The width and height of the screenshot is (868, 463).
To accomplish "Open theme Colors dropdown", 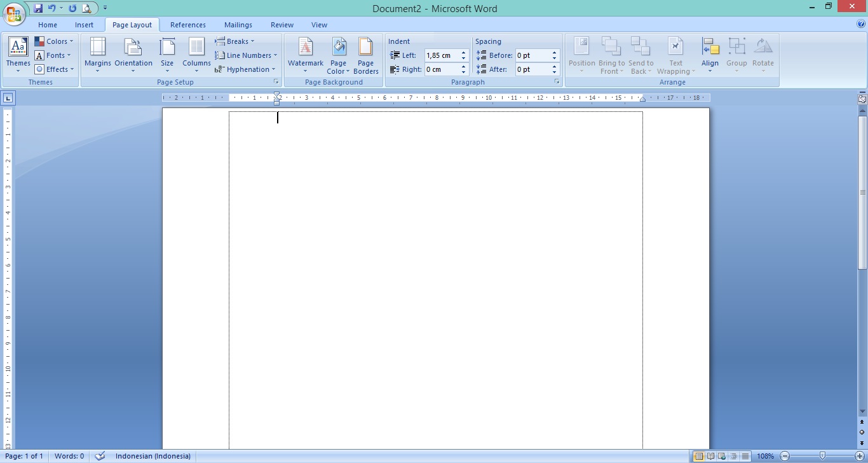I will click(54, 41).
